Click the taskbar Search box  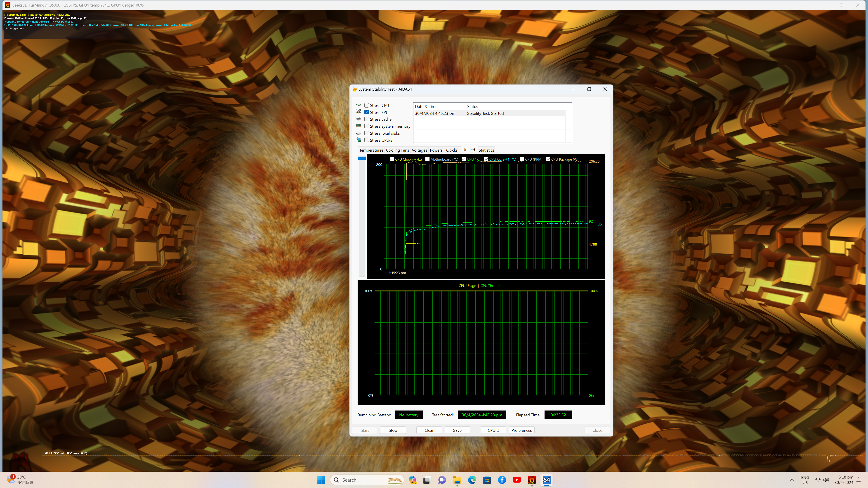point(367,480)
